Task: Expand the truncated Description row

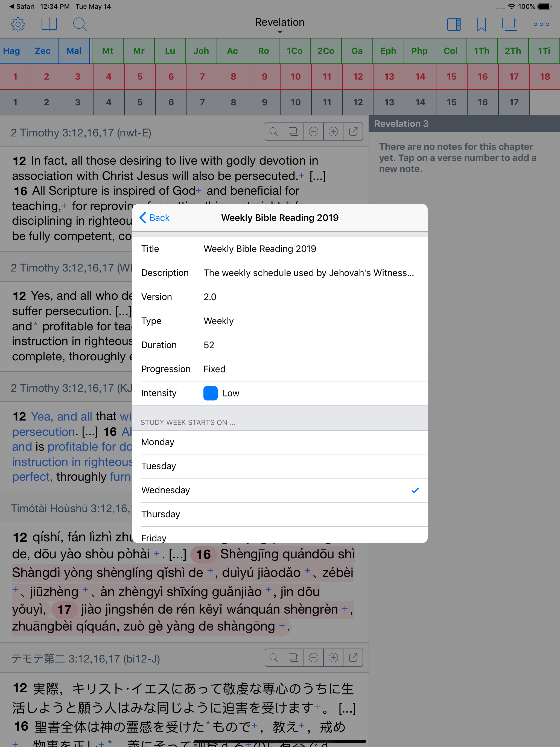Action: 308,273
